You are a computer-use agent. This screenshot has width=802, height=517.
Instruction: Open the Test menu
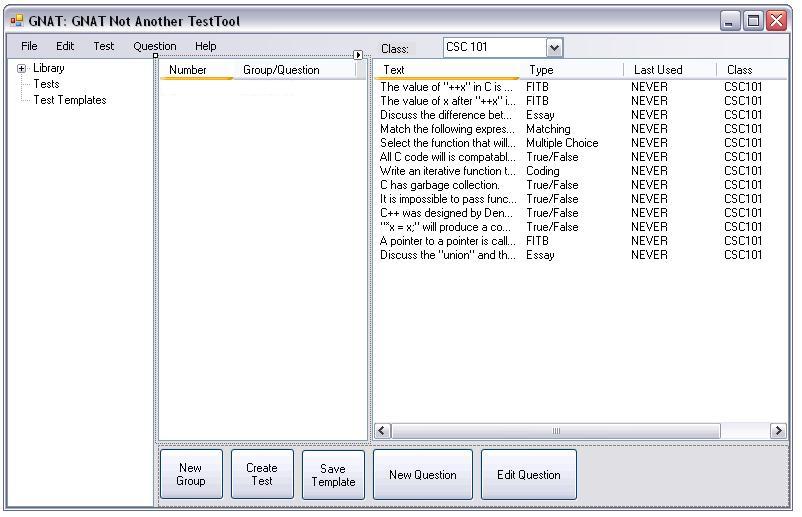pos(104,46)
